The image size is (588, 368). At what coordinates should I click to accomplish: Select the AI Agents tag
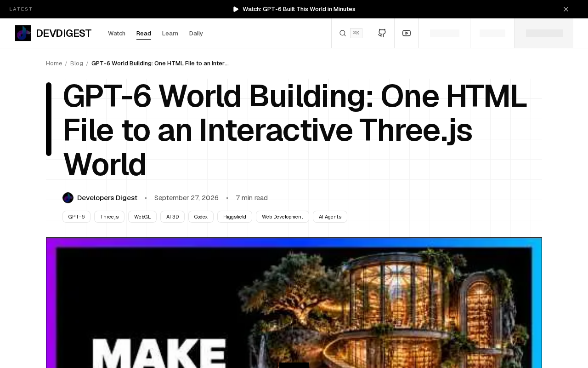(330, 217)
